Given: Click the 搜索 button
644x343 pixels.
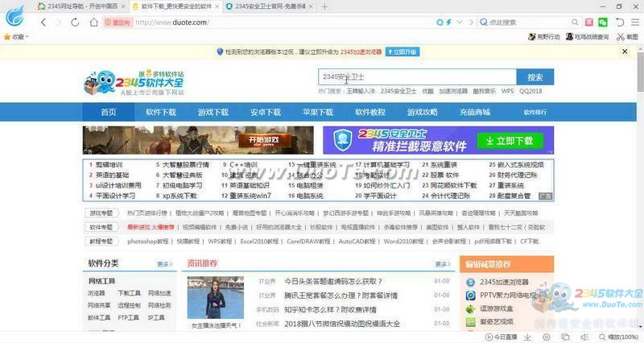Looking at the screenshot, I should pyautogui.click(x=535, y=76).
